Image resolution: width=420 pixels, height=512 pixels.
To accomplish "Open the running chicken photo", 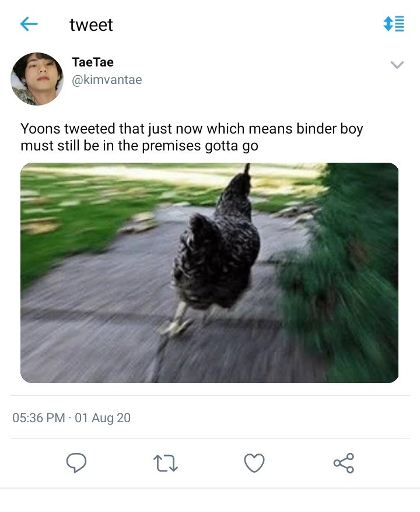I will click(209, 273).
